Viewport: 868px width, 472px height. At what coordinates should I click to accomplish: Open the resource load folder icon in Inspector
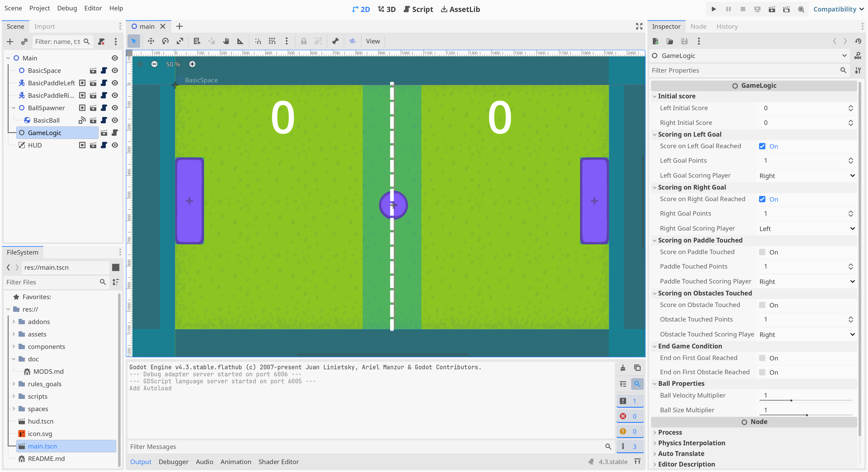coord(670,41)
